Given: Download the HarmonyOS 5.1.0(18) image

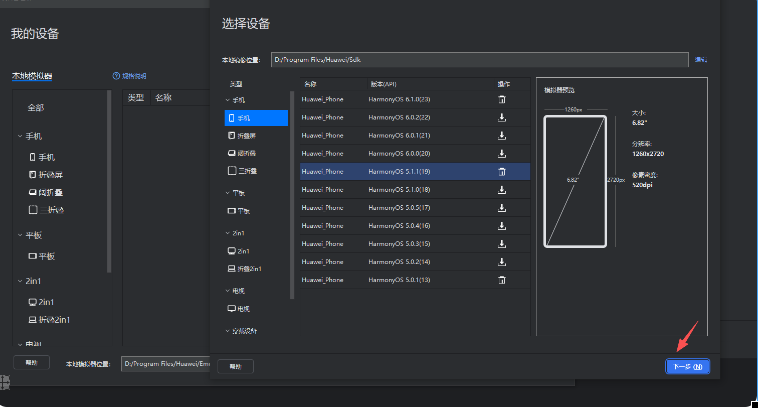Looking at the screenshot, I should tap(502, 190).
